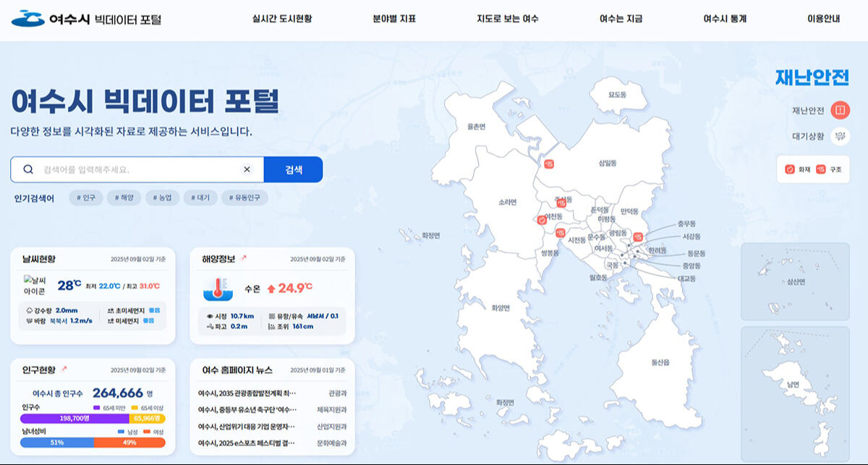This screenshot has height=465, width=868.
Task: Clear the search field with the X icon
Action: 247,168
